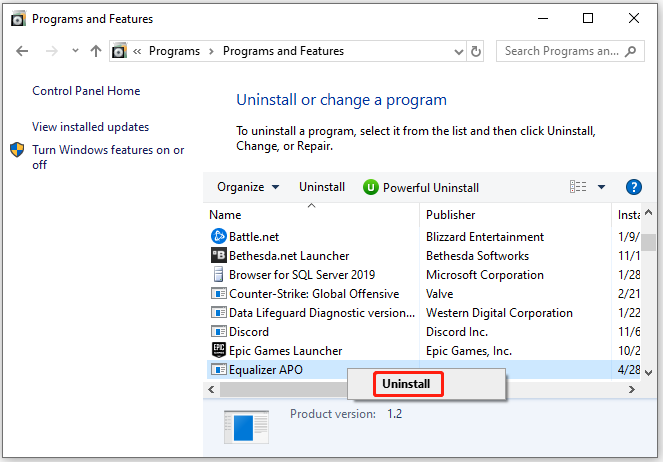Click the Discord Inc. publisher cell
The width and height of the screenshot is (663, 462).
coord(457,332)
